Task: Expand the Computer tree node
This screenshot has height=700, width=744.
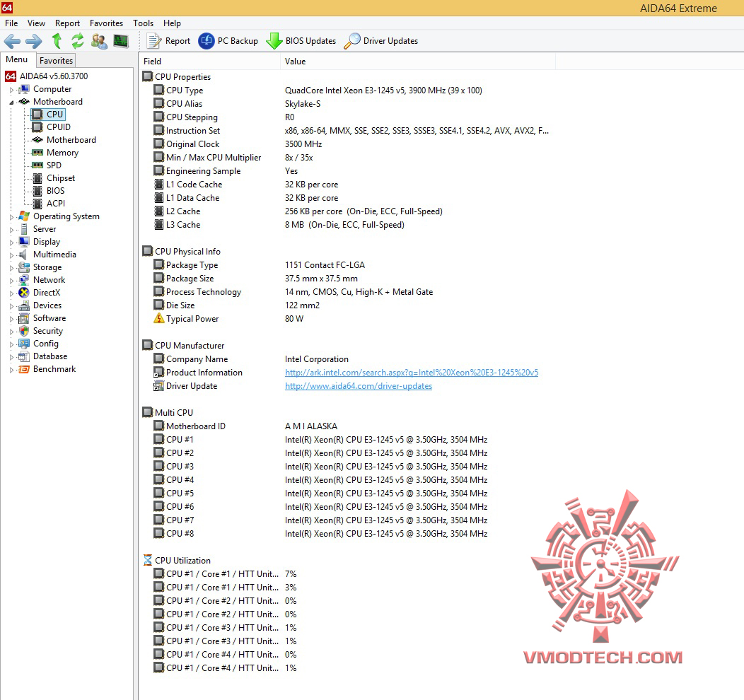Action: (11, 90)
